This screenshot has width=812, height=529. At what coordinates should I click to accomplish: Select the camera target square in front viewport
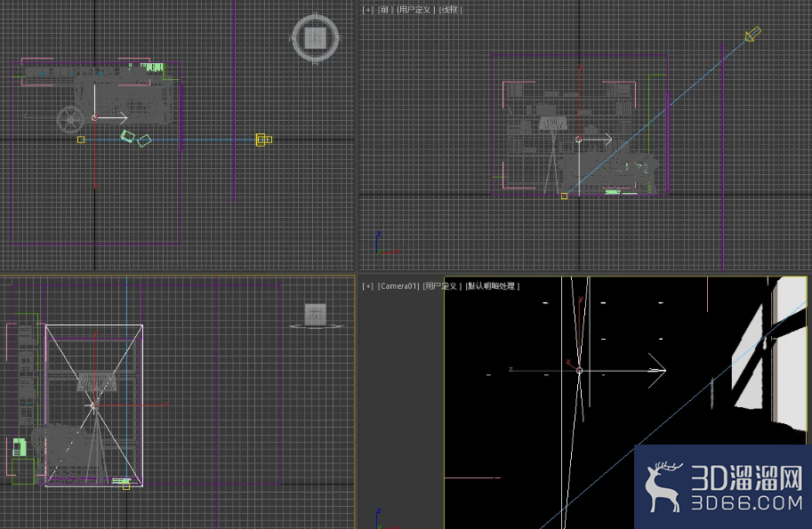(565, 196)
